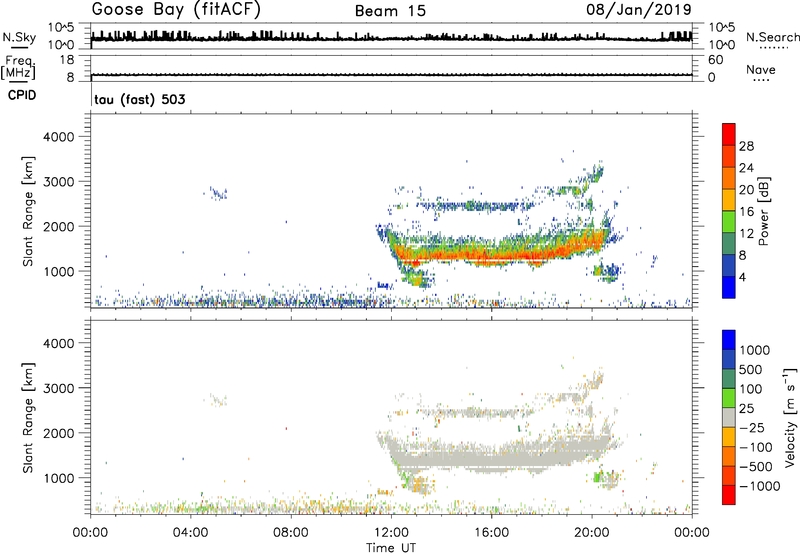800x554 pixels.
Task: Click the '28' label on the power scale
Action: pyautogui.click(x=746, y=146)
